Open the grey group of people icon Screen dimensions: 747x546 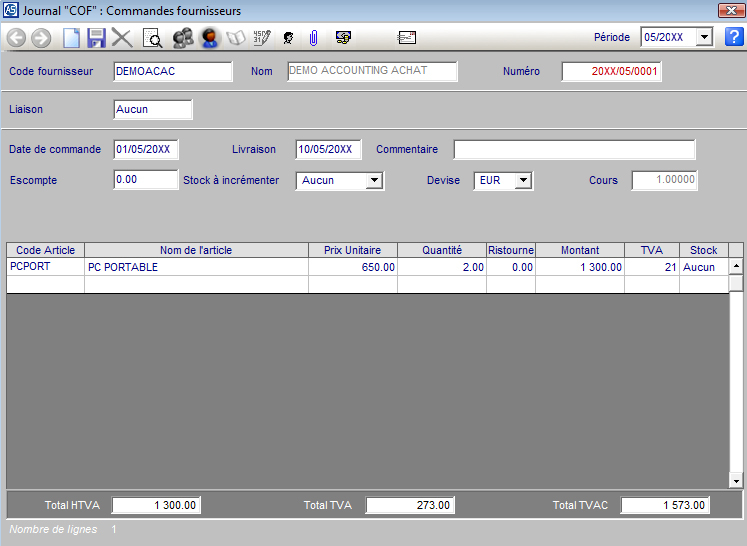(x=182, y=38)
